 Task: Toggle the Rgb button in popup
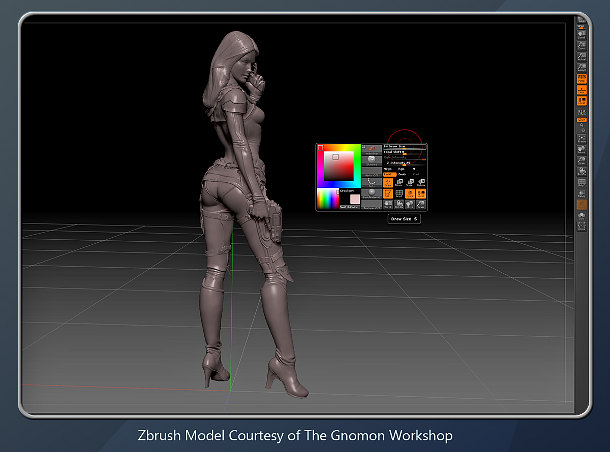pos(401,169)
